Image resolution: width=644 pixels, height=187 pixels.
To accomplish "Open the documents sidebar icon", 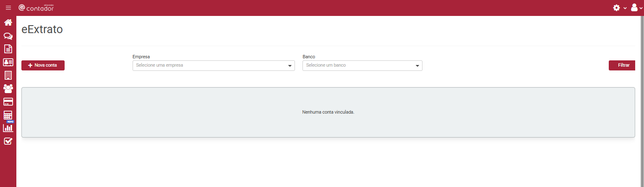I will (8, 49).
